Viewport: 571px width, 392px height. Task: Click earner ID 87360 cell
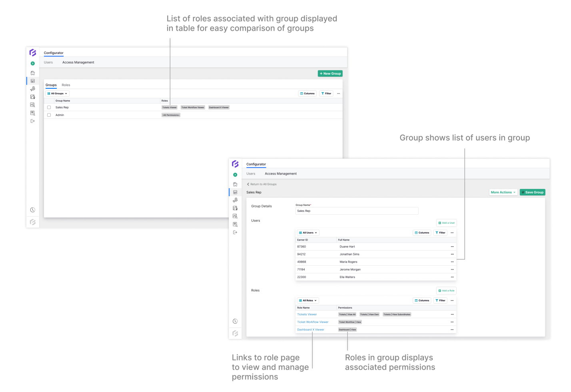(301, 247)
